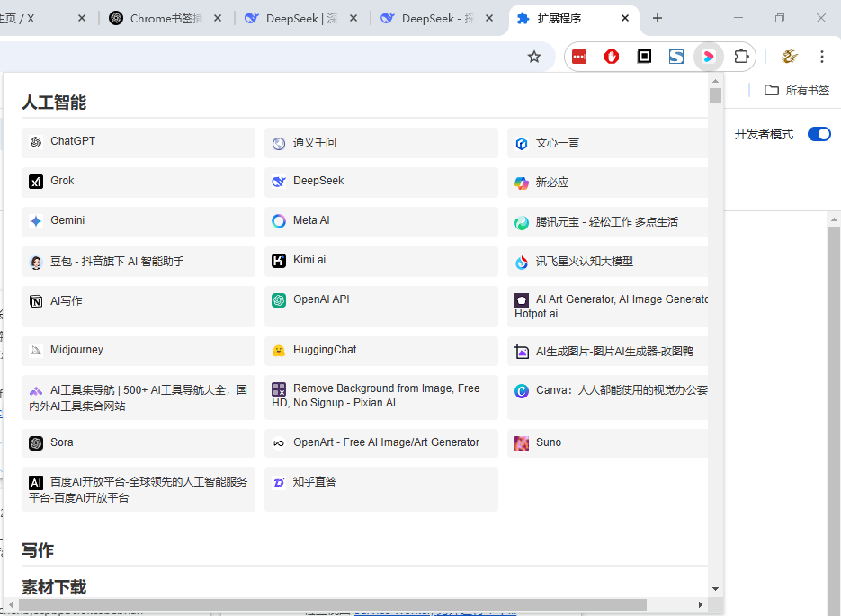Open the ChatGPT bookmark

click(139, 143)
